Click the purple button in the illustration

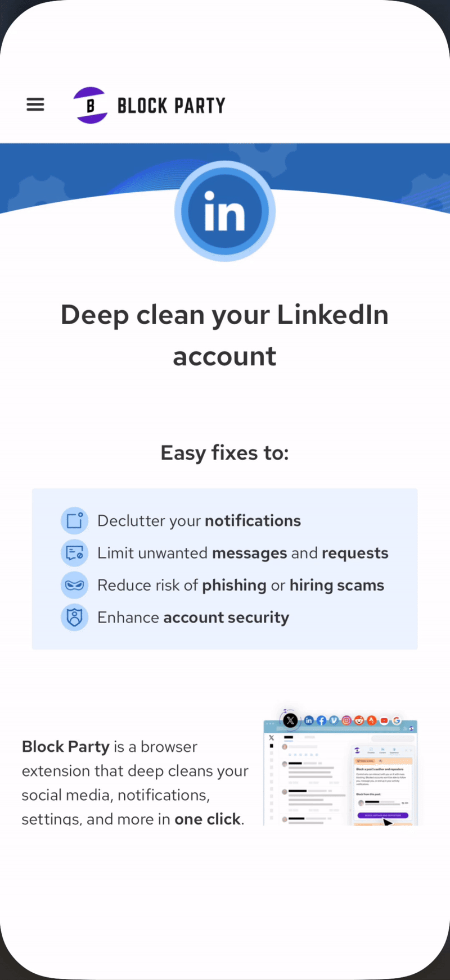pyautogui.click(x=382, y=815)
